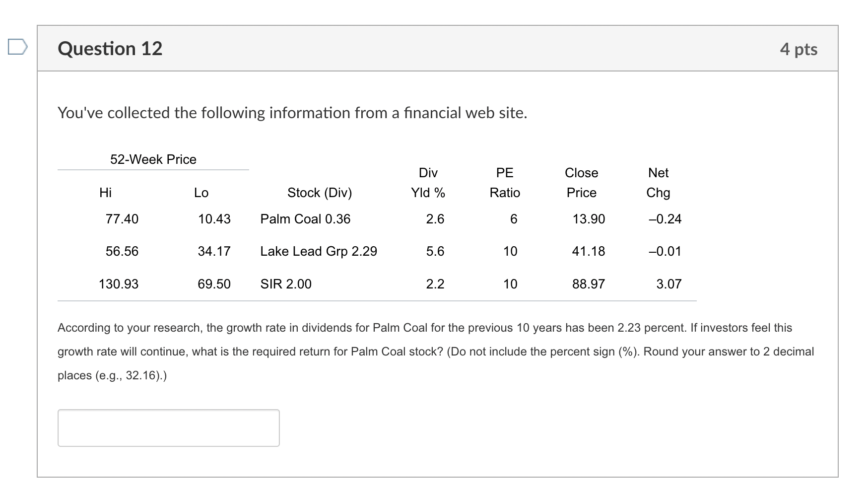The image size is (868, 497).
Task: Select the answer input box
Action: tap(168, 427)
